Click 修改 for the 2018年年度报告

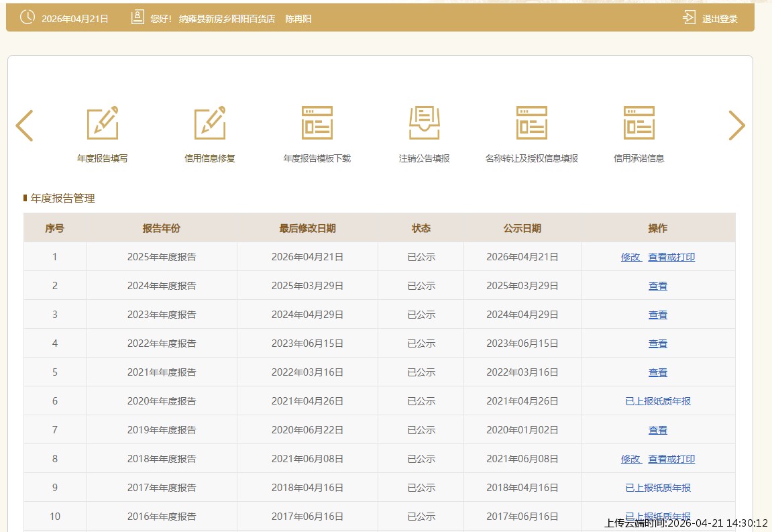tap(630, 459)
